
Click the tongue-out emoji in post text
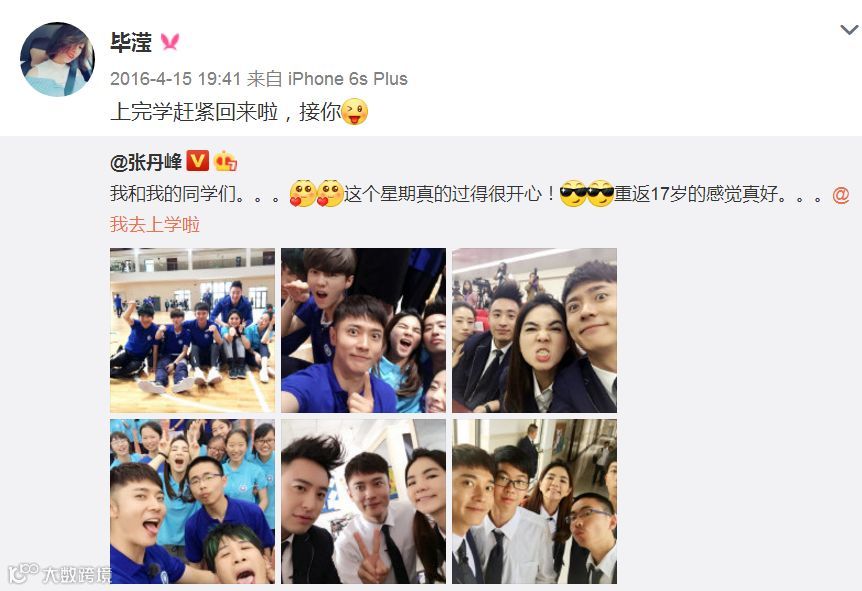pos(355,112)
